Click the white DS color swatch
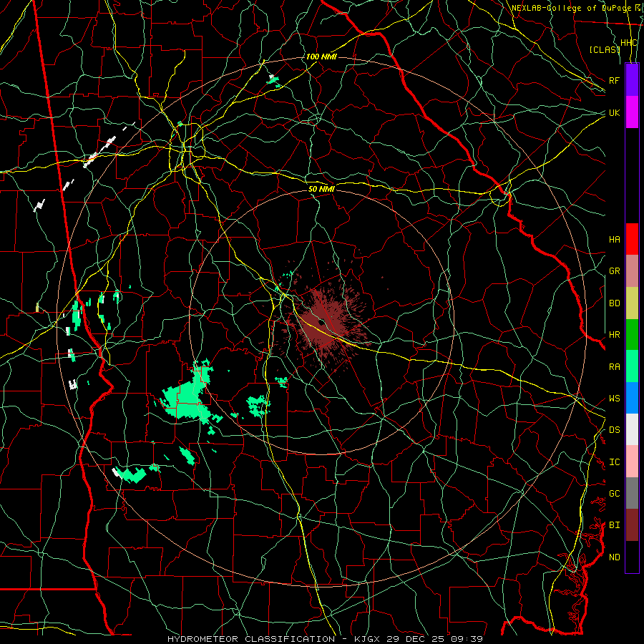This screenshot has width=644, height=644. [632, 429]
